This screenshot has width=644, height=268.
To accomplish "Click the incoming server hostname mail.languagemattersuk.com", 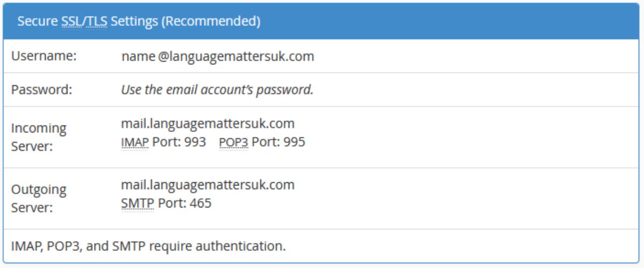I will tap(208, 124).
